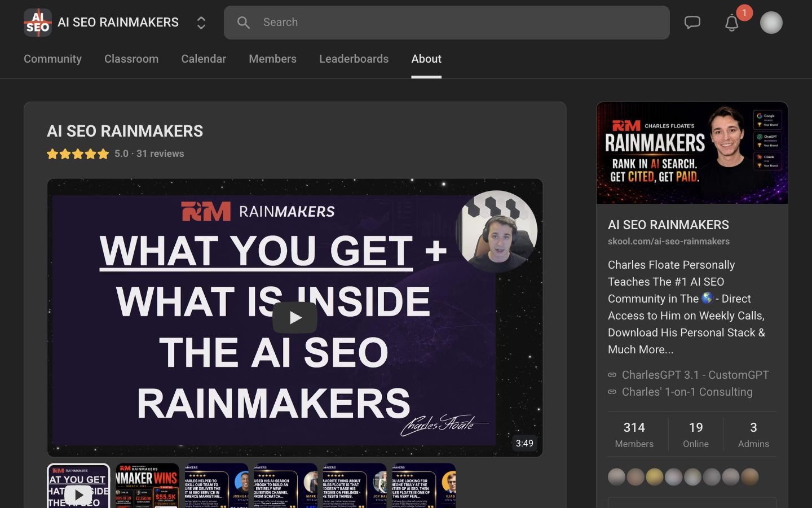Click the search magnifier icon
The image size is (812, 508).
(x=244, y=23)
